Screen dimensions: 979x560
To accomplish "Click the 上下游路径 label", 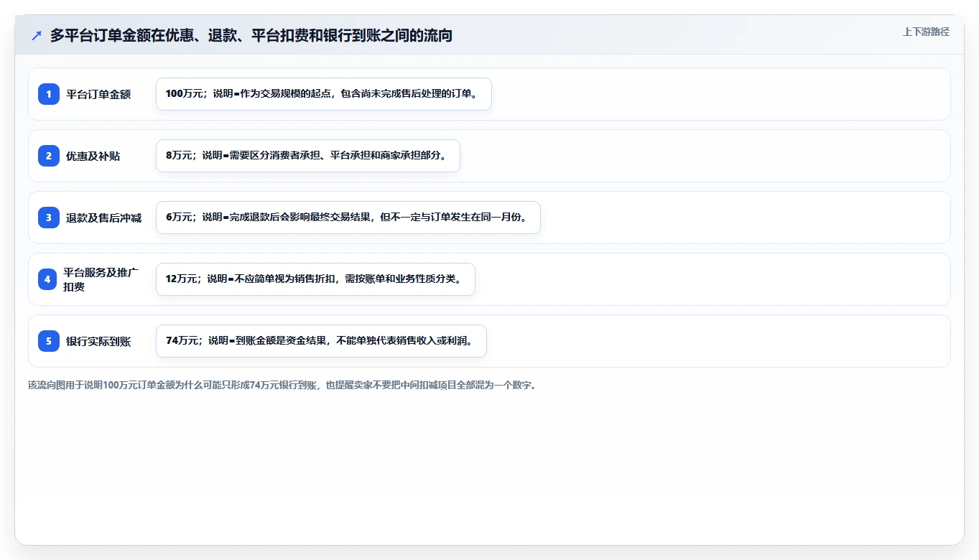I will pyautogui.click(x=926, y=32).
